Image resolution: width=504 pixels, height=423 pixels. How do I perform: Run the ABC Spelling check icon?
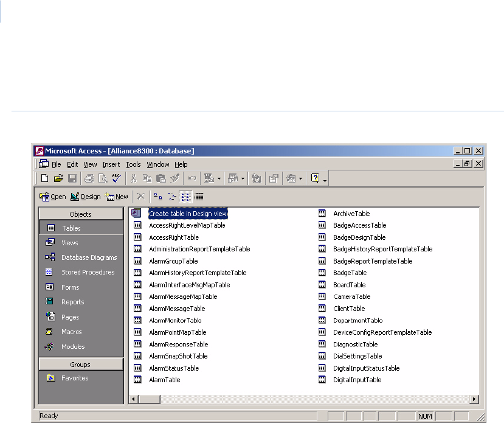pos(116,178)
